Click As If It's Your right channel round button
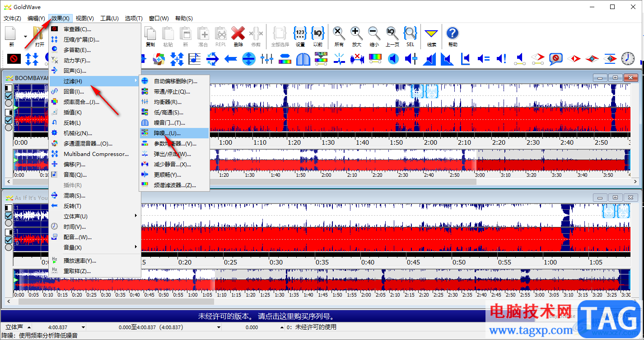Viewport: 644px width, 340px height. point(8,247)
